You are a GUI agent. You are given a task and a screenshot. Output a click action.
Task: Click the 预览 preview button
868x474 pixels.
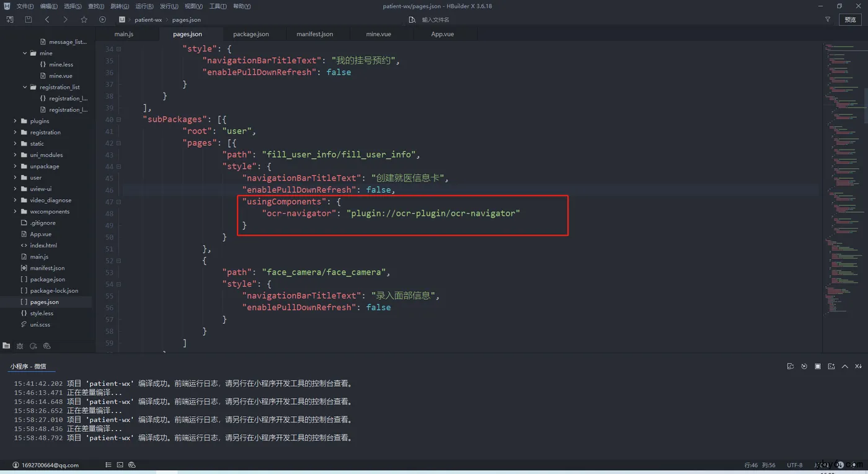(x=850, y=20)
